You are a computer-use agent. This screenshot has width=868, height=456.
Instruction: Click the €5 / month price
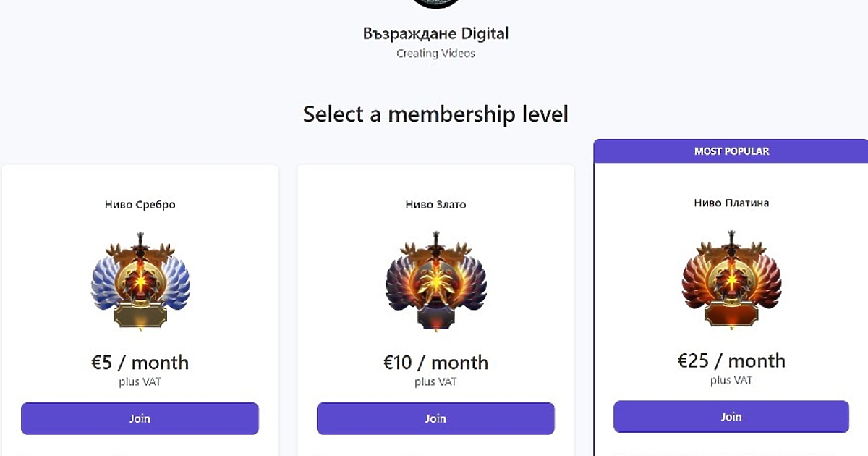140,362
